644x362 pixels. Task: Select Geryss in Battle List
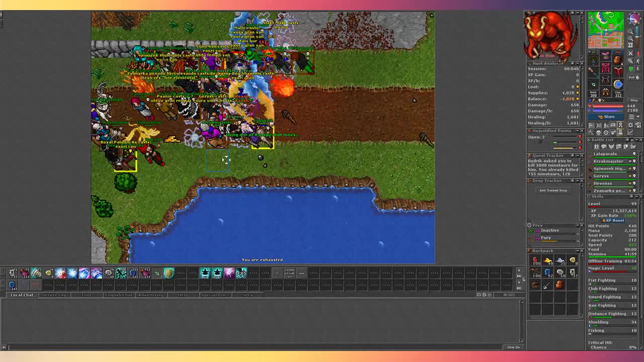(x=613, y=177)
